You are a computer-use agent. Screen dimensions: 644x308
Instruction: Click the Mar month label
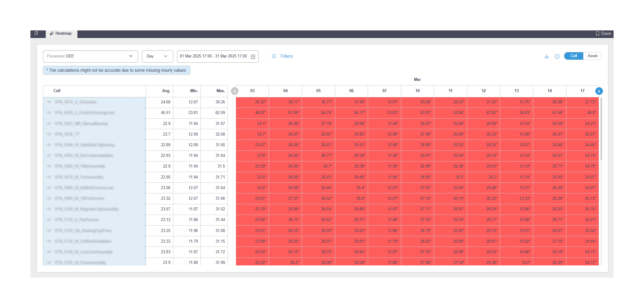pyautogui.click(x=417, y=80)
